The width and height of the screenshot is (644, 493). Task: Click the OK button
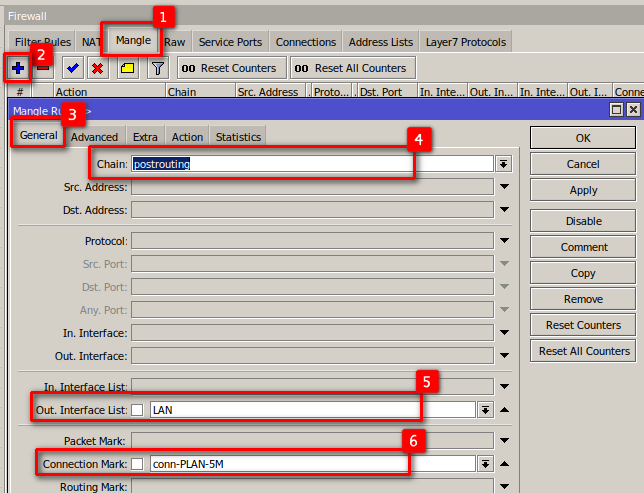click(x=583, y=138)
